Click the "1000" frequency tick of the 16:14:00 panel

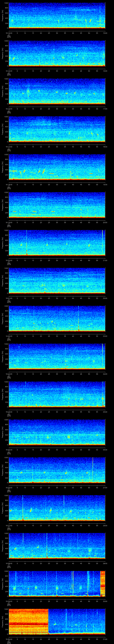coord(6,3)
